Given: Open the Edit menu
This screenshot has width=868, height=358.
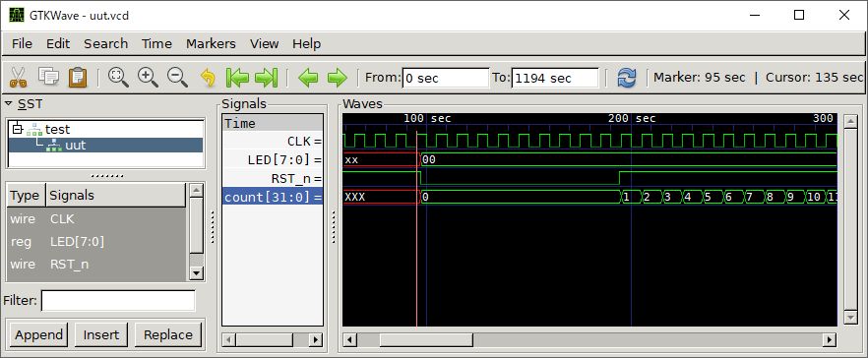Looking at the screenshot, I should [58, 43].
